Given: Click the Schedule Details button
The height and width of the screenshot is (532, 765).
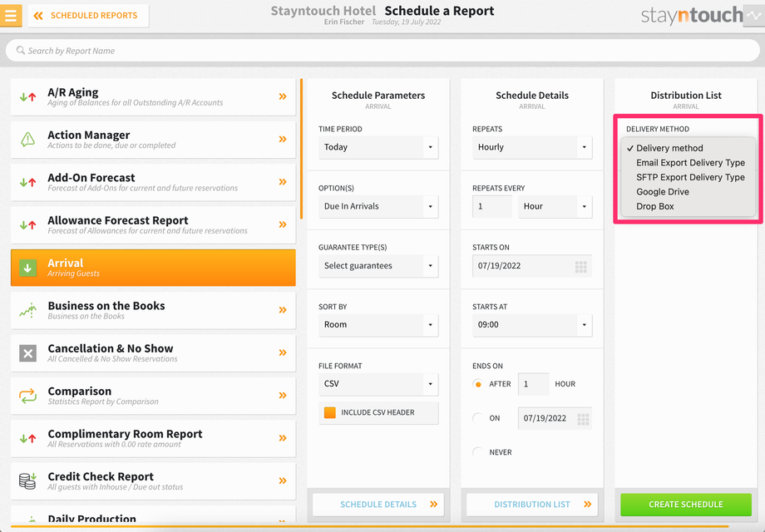Looking at the screenshot, I should click(x=378, y=505).
